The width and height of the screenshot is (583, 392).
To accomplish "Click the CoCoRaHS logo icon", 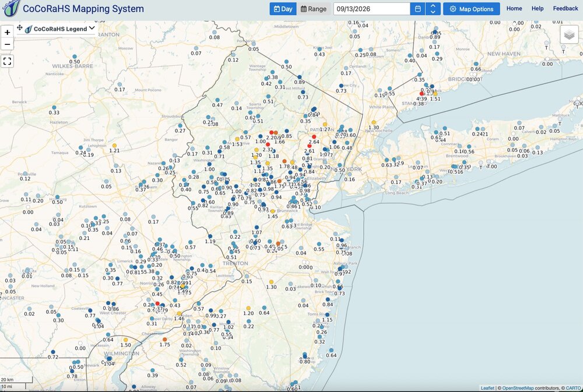I will point(10,8).
